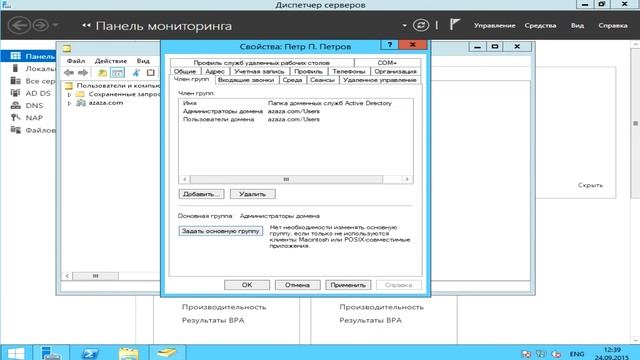Confirm the dialog with OK

247,285
